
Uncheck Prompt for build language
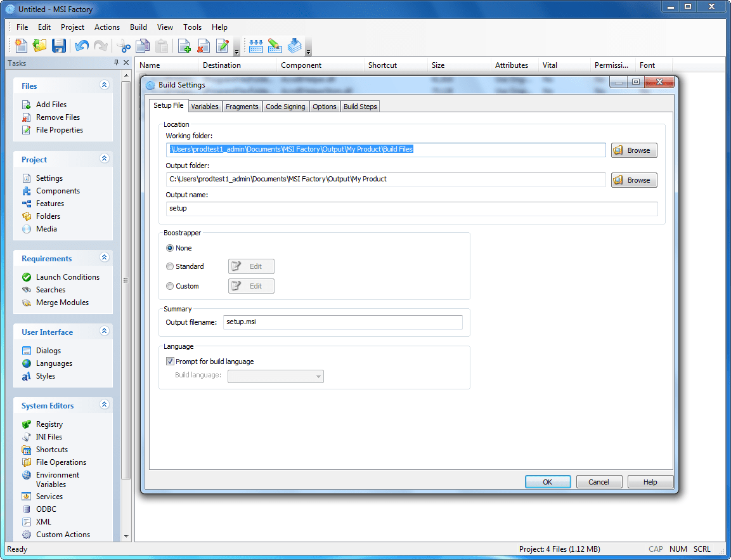170,361
